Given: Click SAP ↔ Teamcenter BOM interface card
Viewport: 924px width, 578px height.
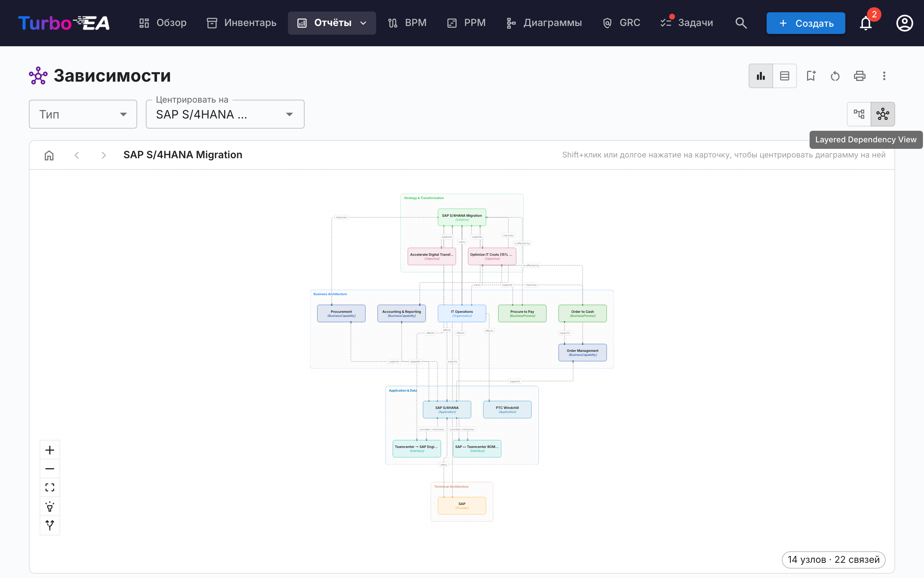Looking at the screenshot, I should click(477, 448).
